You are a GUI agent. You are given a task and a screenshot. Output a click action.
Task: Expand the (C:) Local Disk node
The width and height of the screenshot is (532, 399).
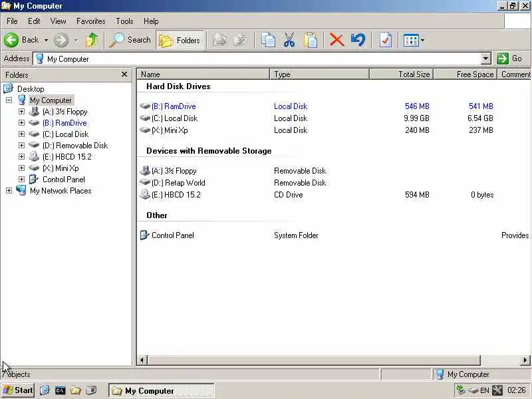click(21, 134)
